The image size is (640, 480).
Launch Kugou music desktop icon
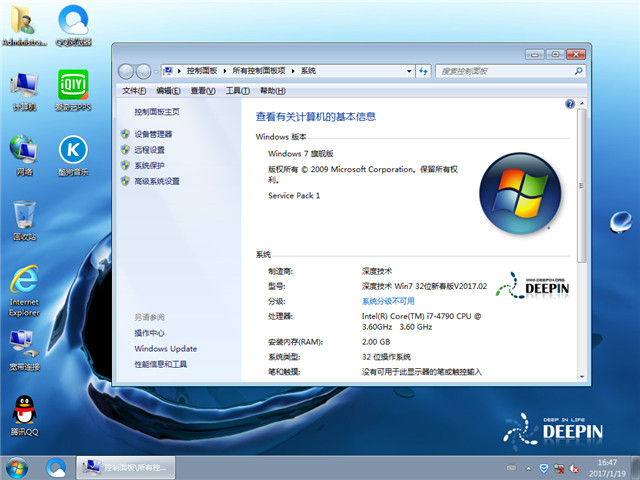point(73,156)
